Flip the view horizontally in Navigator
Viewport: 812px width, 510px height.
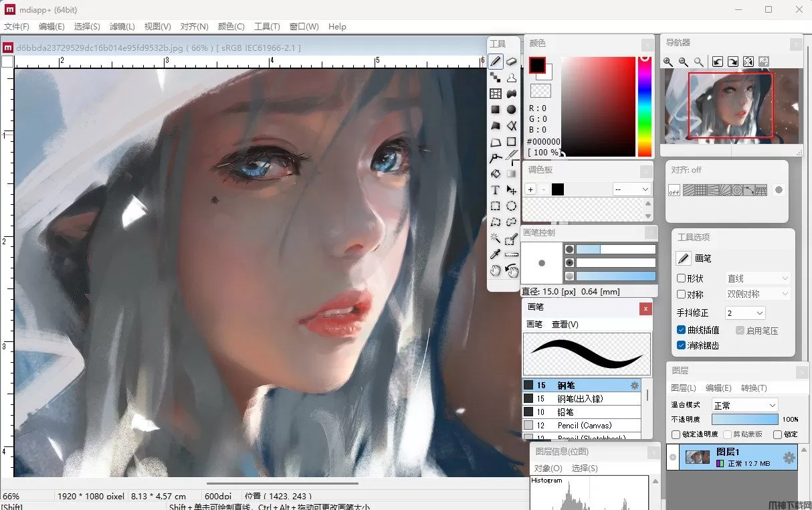tap(748, 62)
